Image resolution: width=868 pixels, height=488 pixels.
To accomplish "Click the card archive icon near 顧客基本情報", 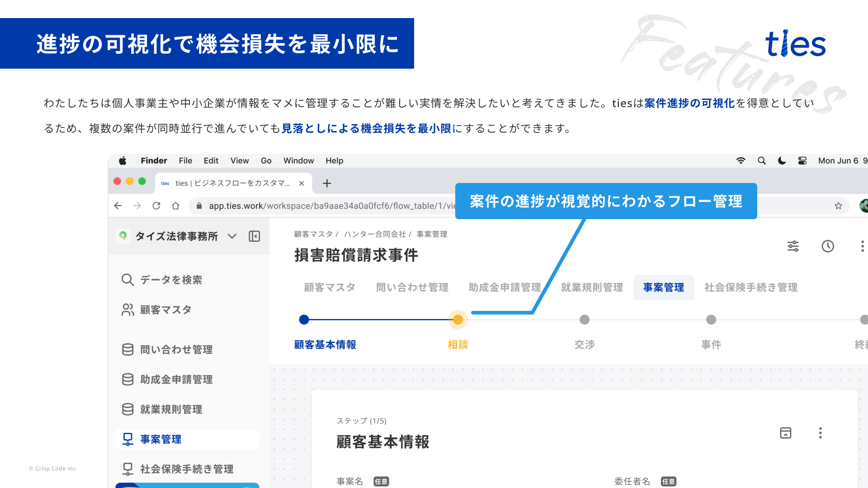I will 785,433.
